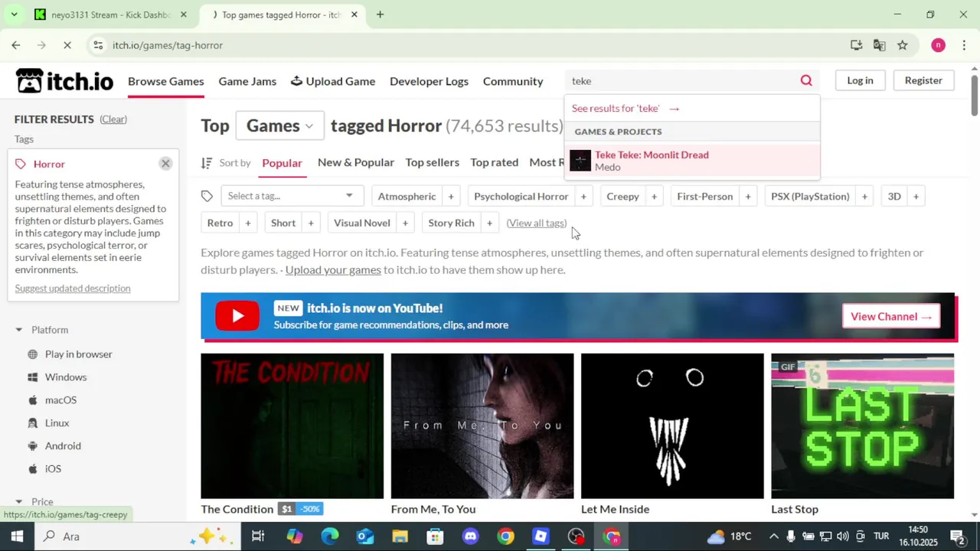Add the Creepy tag with plus
The height and width of the screenshot is (551, 980).
(654, 197)
